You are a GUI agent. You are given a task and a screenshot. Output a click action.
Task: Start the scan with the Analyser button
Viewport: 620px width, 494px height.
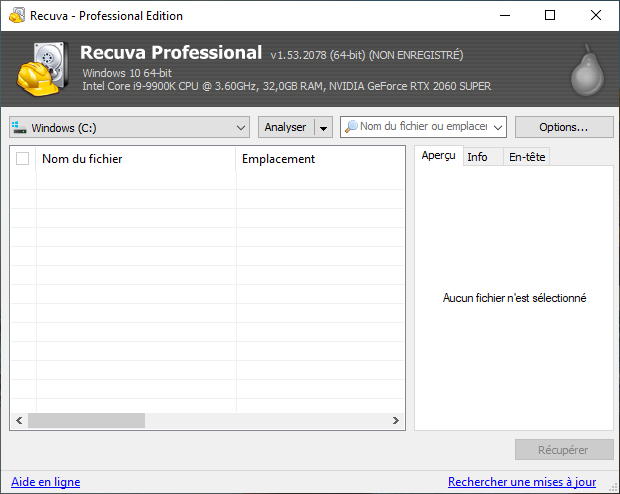pyautogui.click(x=285, y=127)
